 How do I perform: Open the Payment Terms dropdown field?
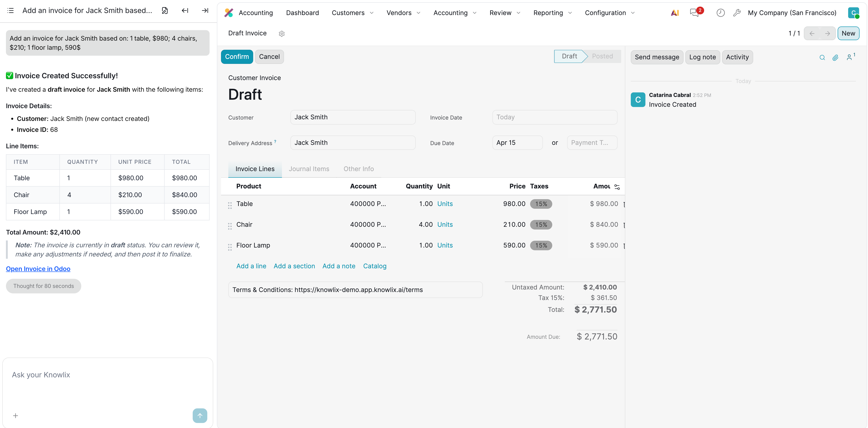(x=592, y=143)
